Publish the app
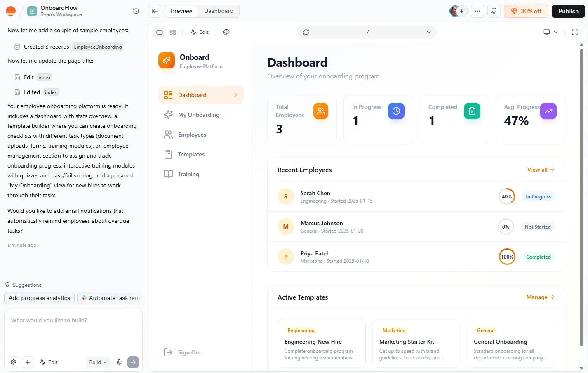This screenshot has height=373, width=588. click(568, 11)
